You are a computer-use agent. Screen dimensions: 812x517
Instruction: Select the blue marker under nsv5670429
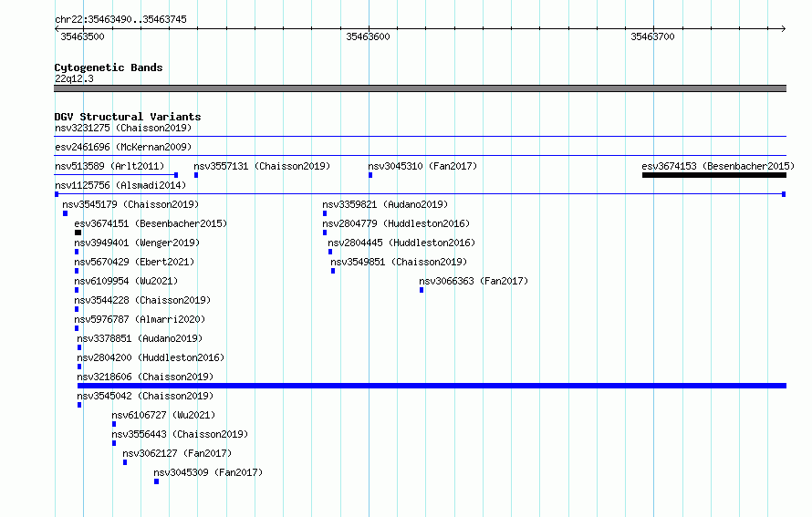click(x=77, y=271)
